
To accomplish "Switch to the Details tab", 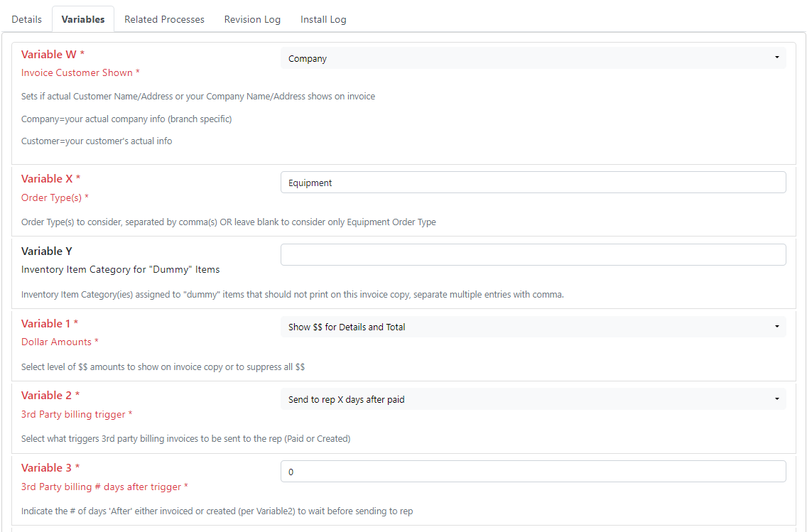I will click(x=27, y=20).
